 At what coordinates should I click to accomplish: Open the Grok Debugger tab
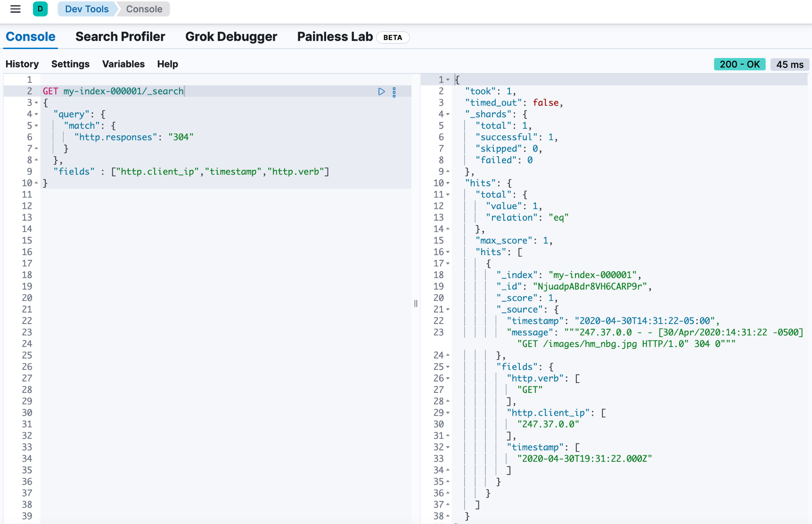[x=231, y=37]
